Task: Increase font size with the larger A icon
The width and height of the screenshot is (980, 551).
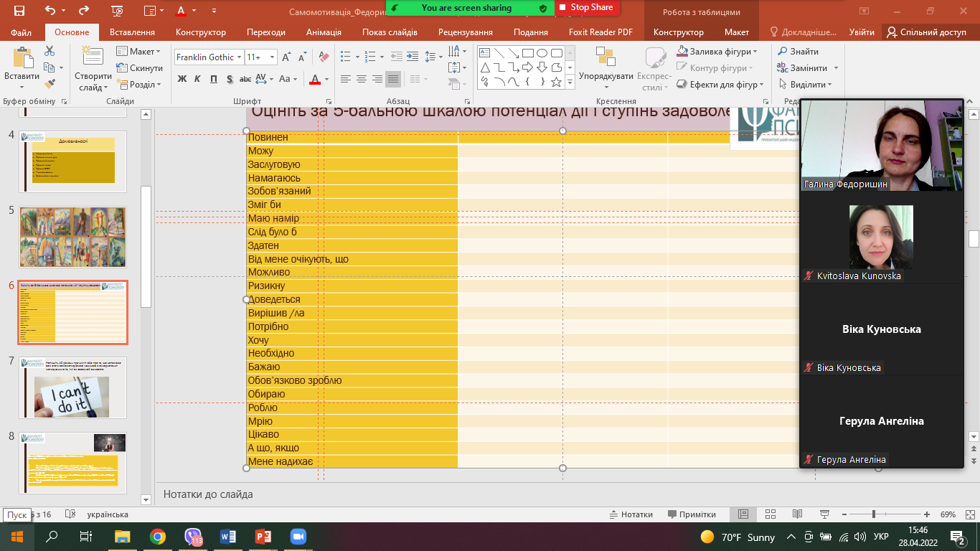Action: point(286,57)
